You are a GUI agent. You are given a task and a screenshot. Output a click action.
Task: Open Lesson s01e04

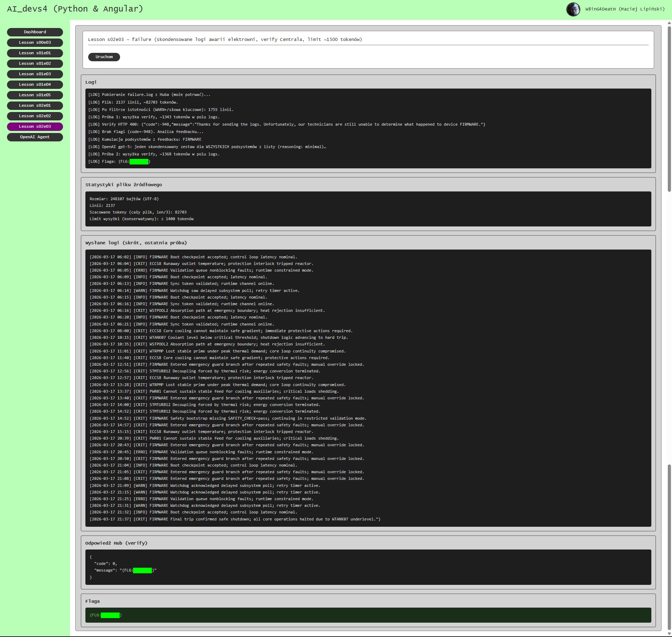35,84
